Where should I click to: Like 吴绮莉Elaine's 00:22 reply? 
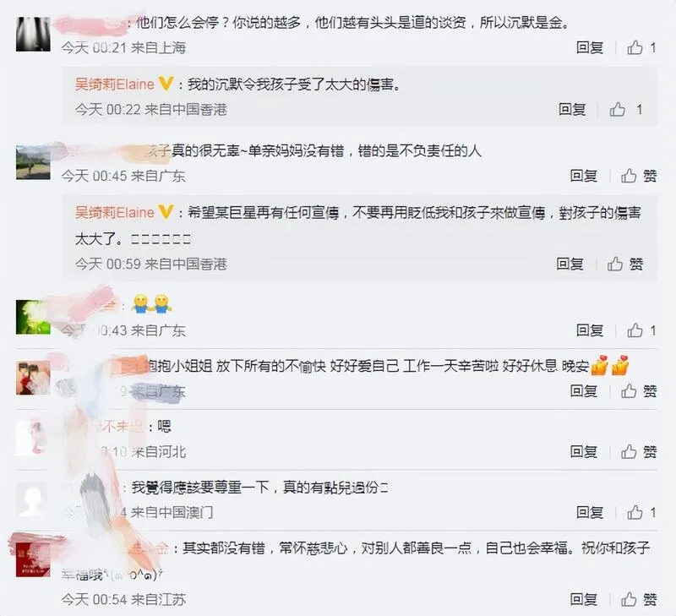(x=626, y=110)
